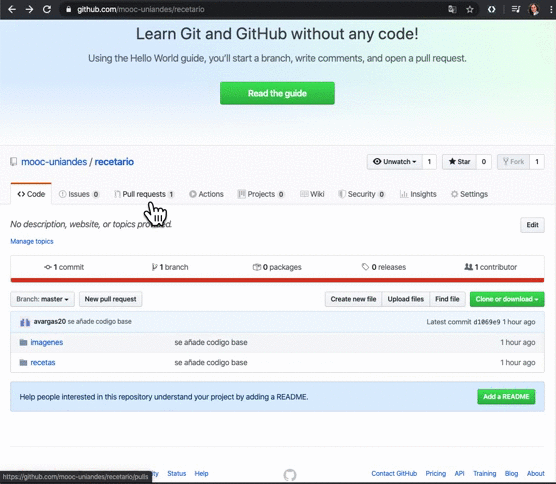Screen dimensions: 556x484
Task: Open the Actions tab
Action: click(x=206, y=194)
